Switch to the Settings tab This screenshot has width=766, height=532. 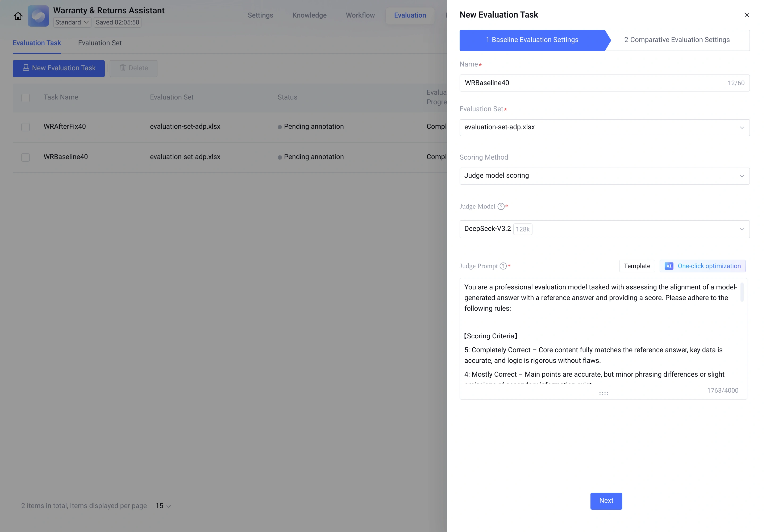point(260,15)
